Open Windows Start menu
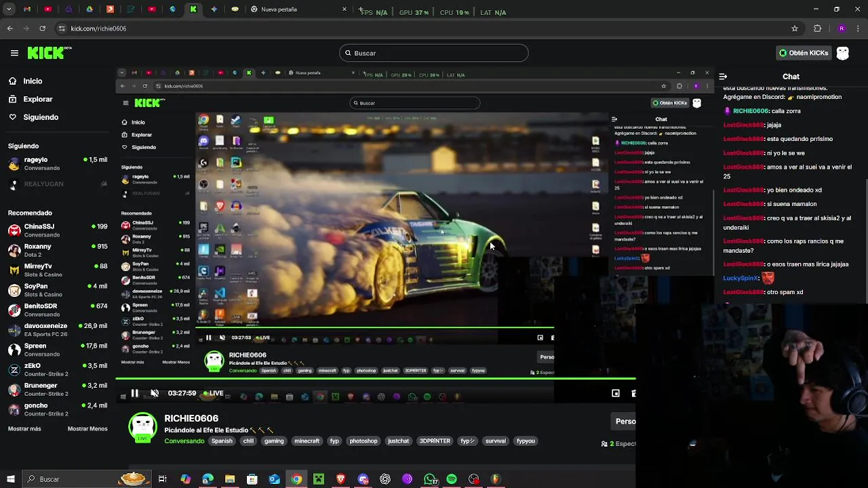Image resolution: width=868 pixels, height=488 pixels. coord(10,479)
